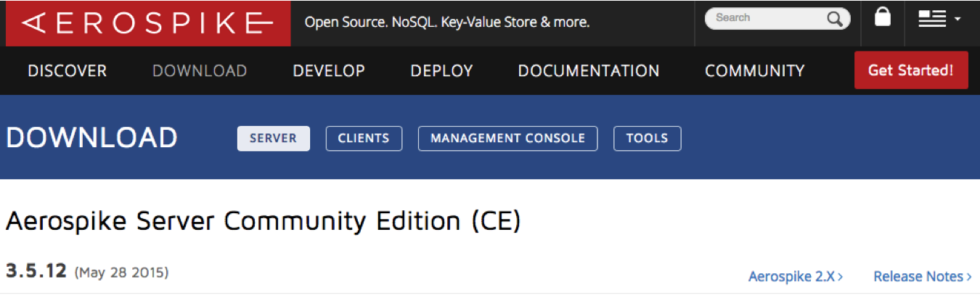Click the Get Started! button
The height and width of the screenshot is (298, 980).
coord(911,70)
